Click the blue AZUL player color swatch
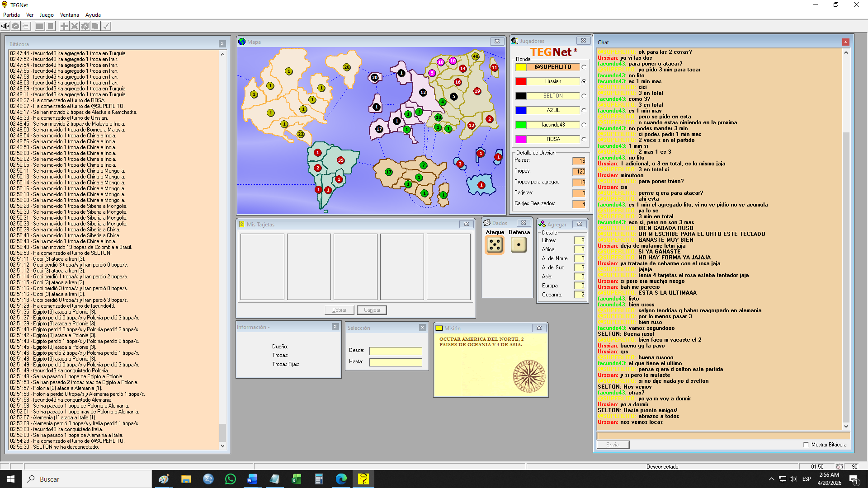The height and width of the screenshot is (488, 868). (x=521, y=110)
